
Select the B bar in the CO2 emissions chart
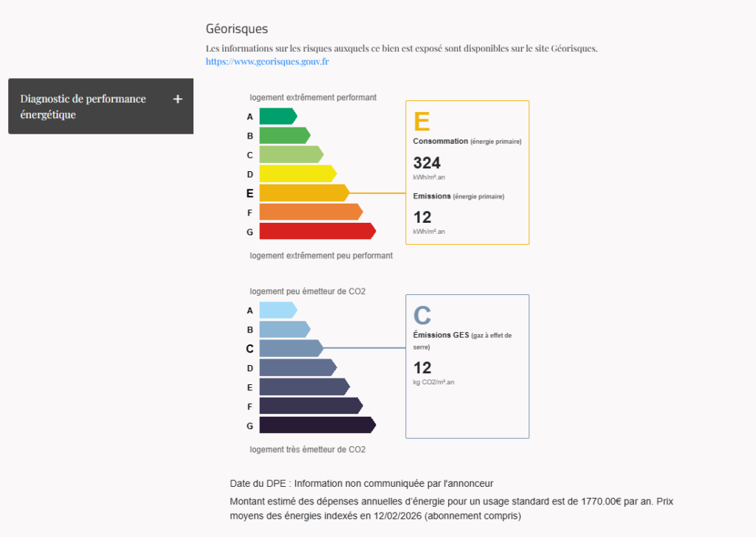pos(284,330)
